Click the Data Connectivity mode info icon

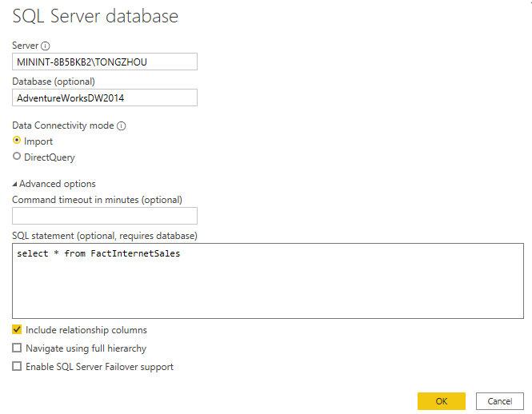121,125
